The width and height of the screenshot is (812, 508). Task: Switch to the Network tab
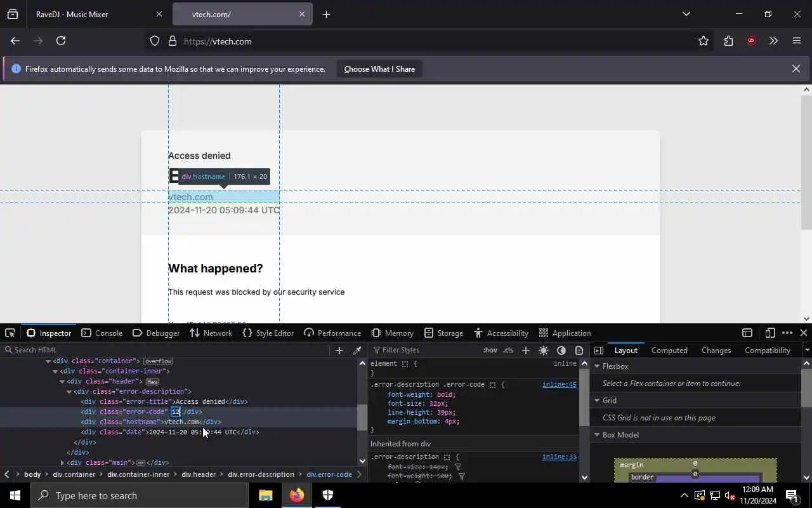(x=211, y=333)
